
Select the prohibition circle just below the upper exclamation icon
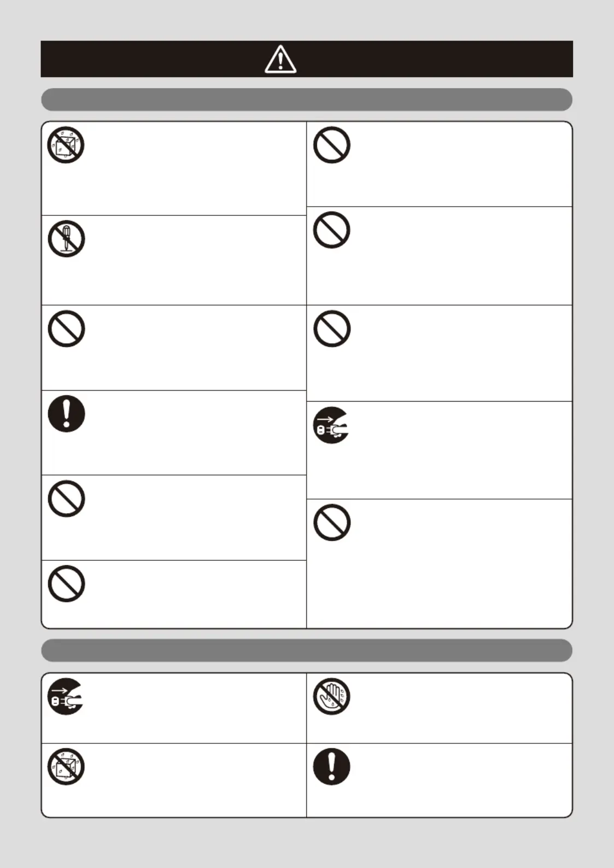click(x=66, y=498)
